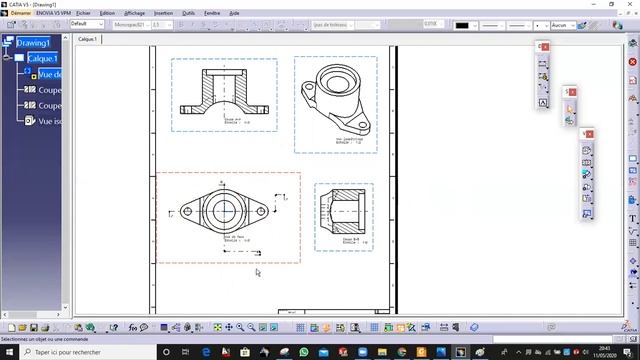This screenshot has width=640, height=360.
Task: Toggle the second blue grid icon on bottom toolbar
Action: pyautogui.click(x=374, y=327)
